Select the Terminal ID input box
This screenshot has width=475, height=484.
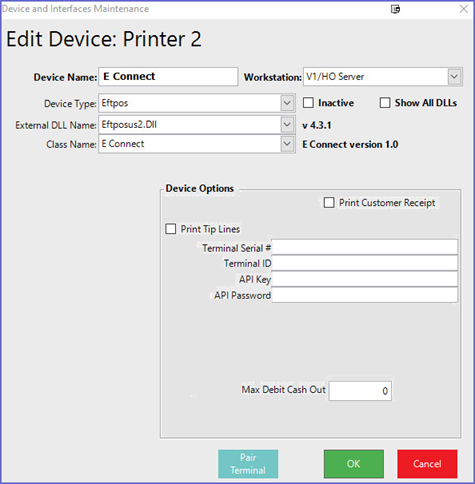(365, 263)
